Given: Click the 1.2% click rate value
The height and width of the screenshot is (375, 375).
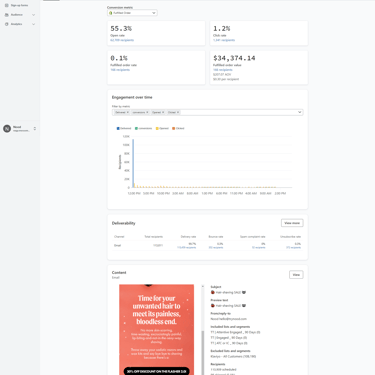Looking at the screenshot, I should [x=222, y=29].
